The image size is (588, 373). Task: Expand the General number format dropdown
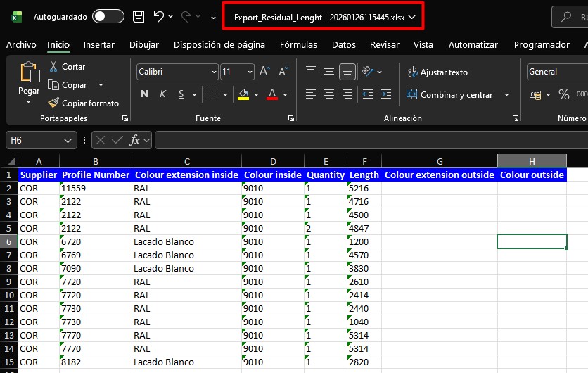point(557,72)
